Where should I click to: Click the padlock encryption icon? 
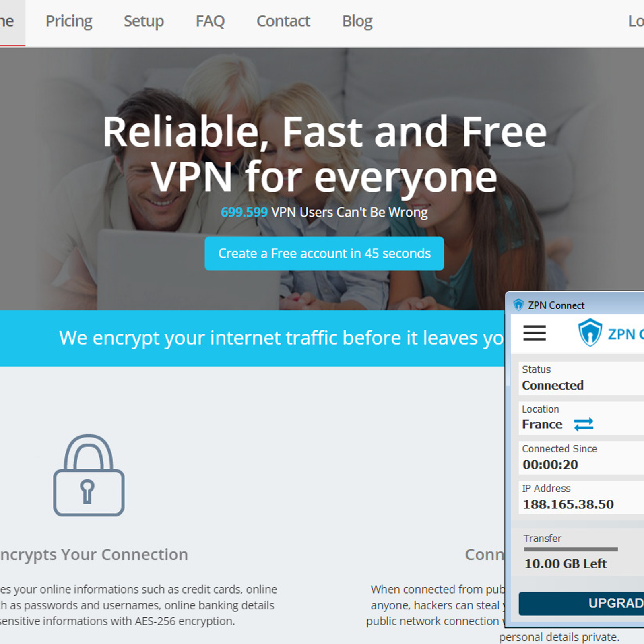pos(89,475)
